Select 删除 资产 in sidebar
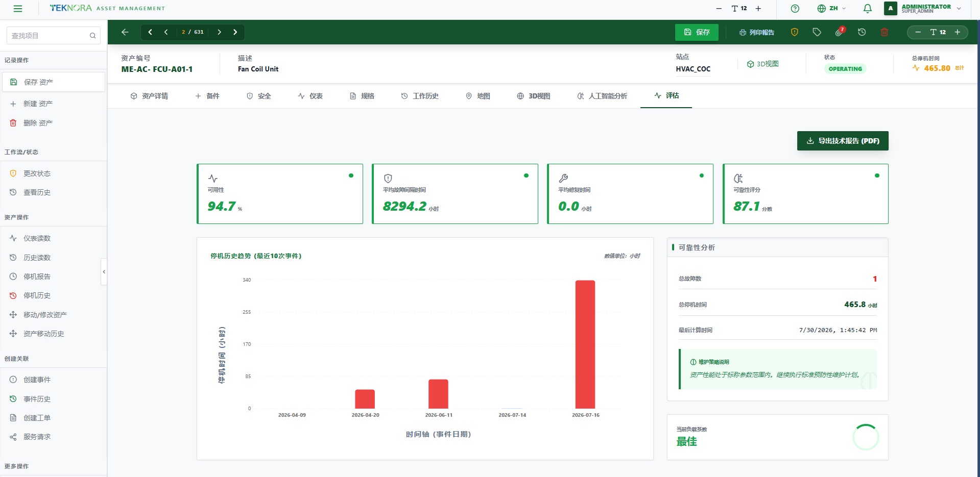This screenshot has height=477, width=980. click(x=53, y=123)
